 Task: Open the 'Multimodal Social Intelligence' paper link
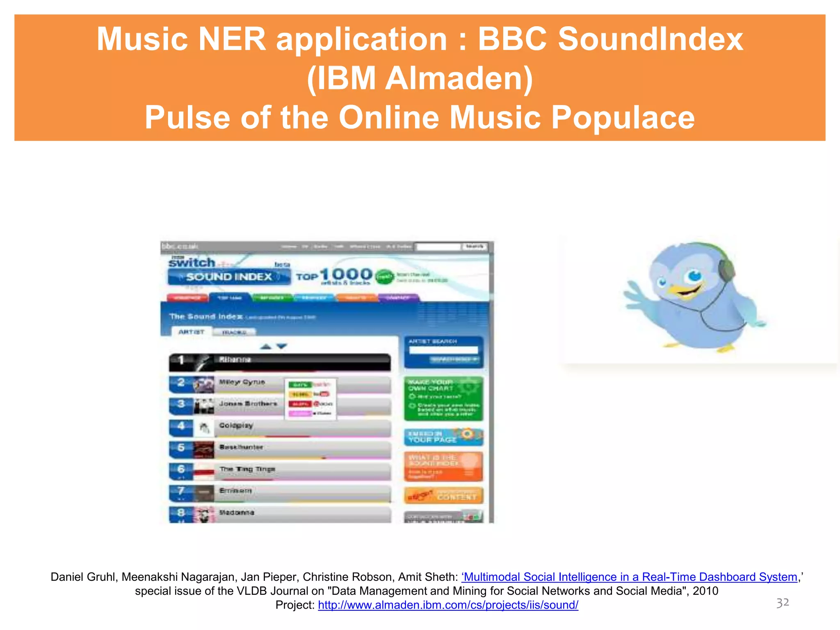point(630,577)
